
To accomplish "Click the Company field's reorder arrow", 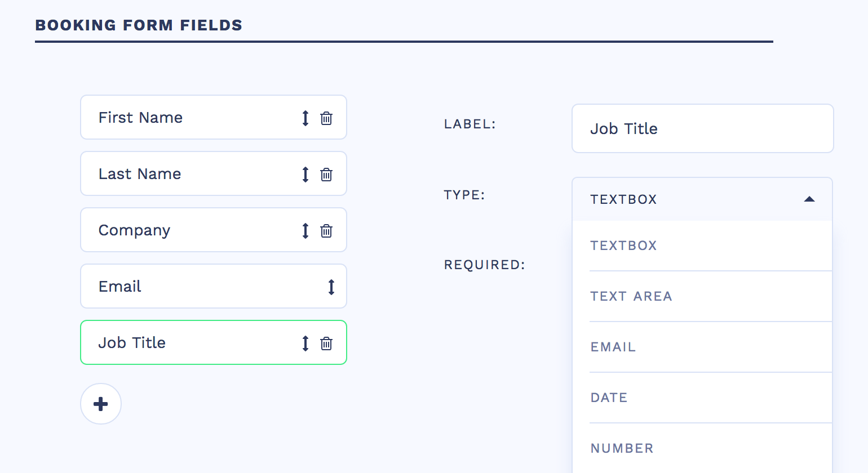I will [305, 231].
